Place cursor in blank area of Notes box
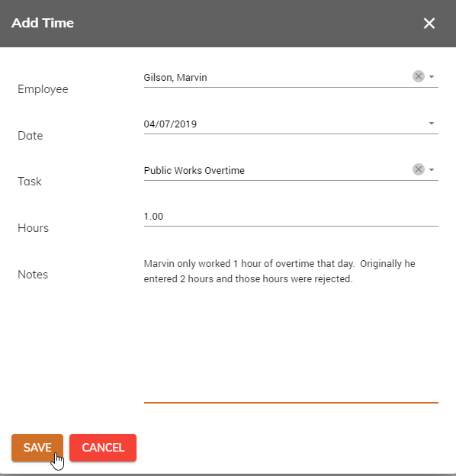456x476 pixels. [291, 343]
